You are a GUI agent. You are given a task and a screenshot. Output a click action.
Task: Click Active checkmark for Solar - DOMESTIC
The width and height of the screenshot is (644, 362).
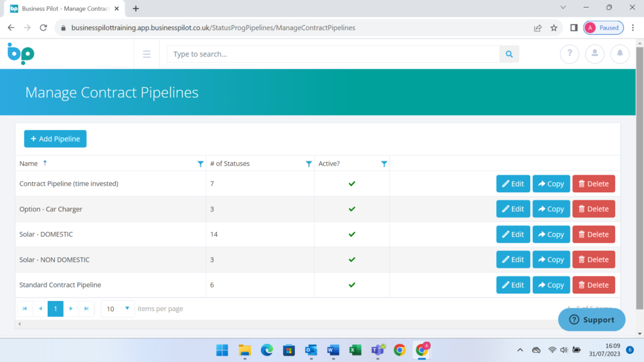coord(352,234)
